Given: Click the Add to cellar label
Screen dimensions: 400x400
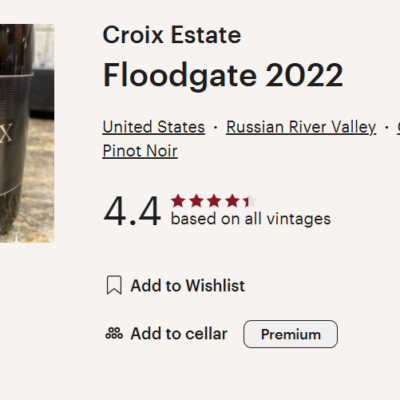Looking at the screenshot, I should (x=179, y=334).
